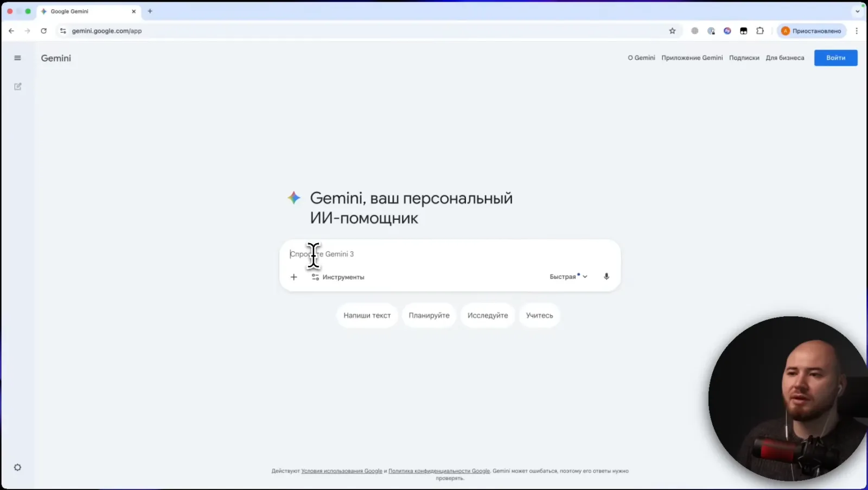This screenshot has height=490, width=868.
Task: Click the purple round extension icon
Action: click(727, 31)
